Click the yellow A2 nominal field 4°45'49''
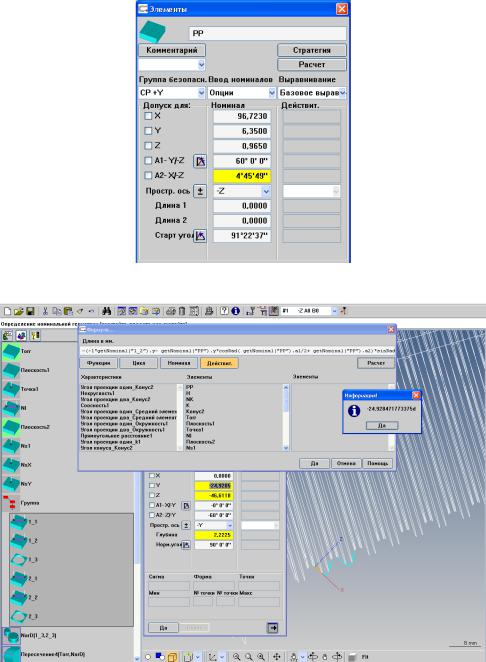486x662 pixels. (x=242, y=176)
